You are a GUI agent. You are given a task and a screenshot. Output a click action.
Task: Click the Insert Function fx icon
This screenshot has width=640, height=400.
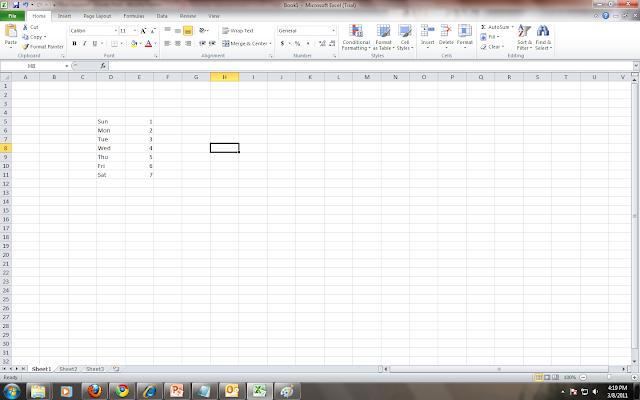103,66
